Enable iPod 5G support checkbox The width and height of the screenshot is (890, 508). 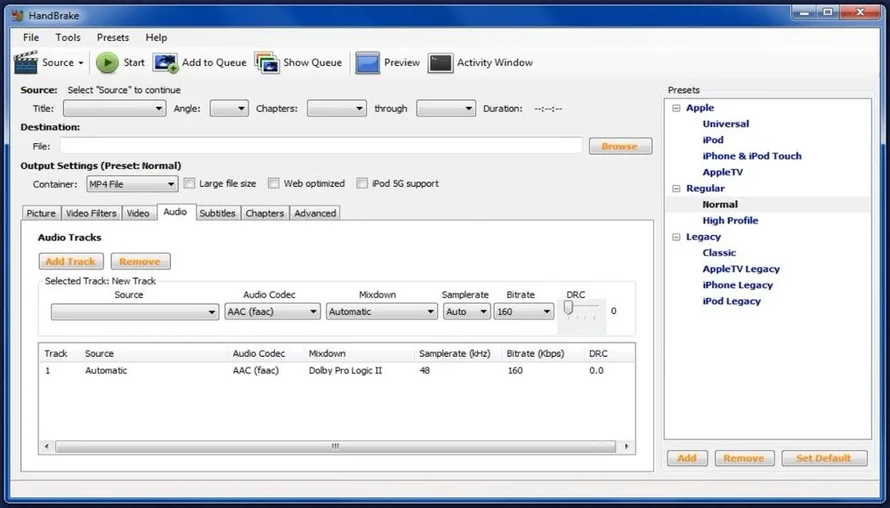[x=362, y=183]
